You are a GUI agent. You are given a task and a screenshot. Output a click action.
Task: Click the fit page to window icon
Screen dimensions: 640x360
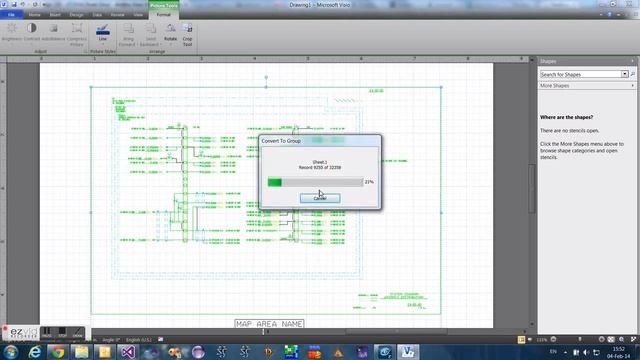click(611, 340)
